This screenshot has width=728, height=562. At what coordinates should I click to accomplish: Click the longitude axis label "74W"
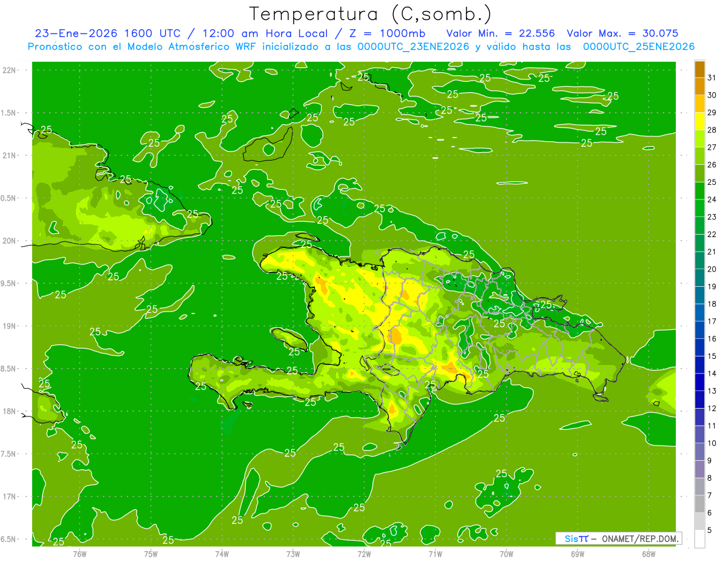tap(222, 554)
